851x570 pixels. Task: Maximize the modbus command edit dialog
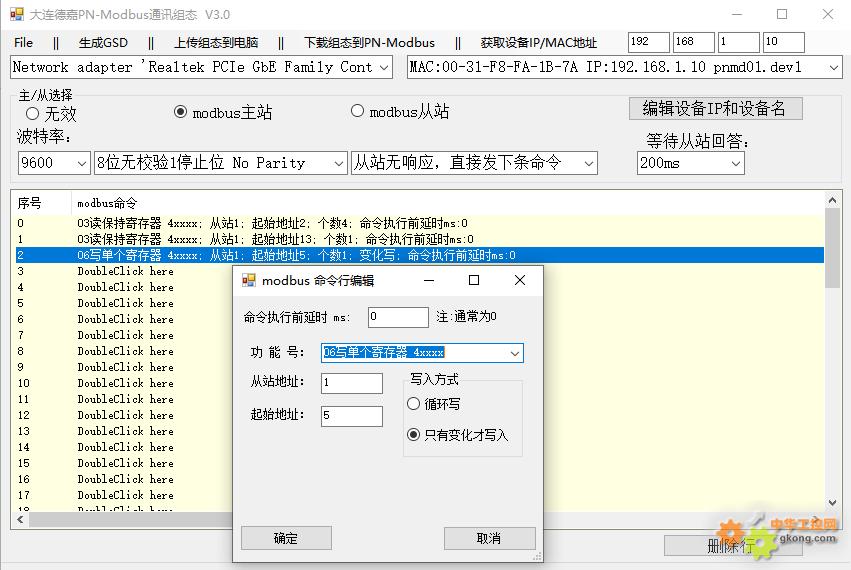(474, 280)
